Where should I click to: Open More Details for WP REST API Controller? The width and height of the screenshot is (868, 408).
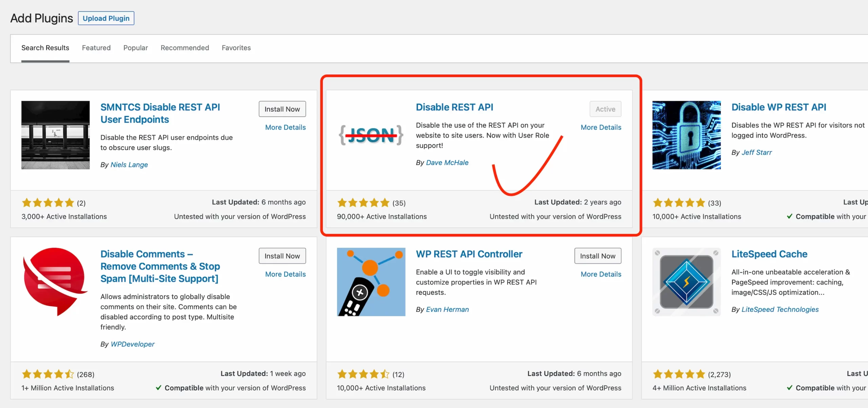pyautogui.click(x=601, y=274)
